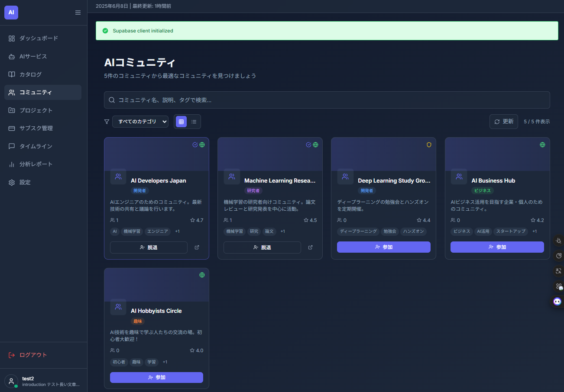
Task: Click the community search input field
Action: [327, 100]
